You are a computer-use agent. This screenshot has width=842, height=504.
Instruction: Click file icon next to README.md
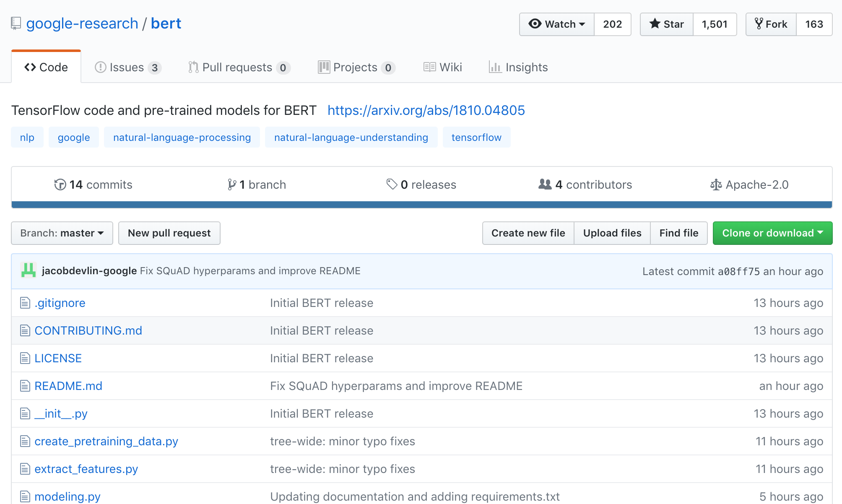[25, 386]
